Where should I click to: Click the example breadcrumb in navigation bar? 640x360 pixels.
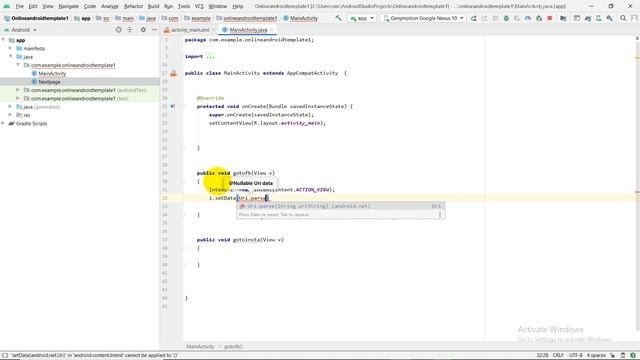point(198,18)
